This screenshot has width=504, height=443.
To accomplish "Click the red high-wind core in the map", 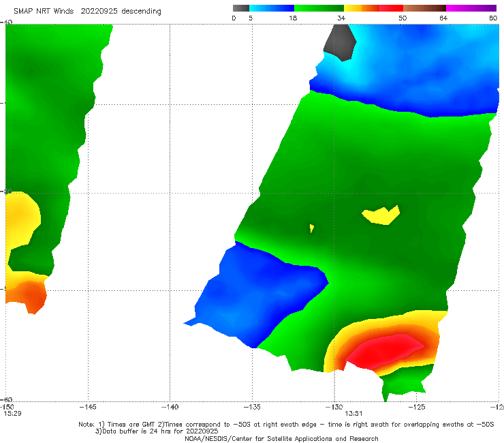I will [x=384, y=351].
